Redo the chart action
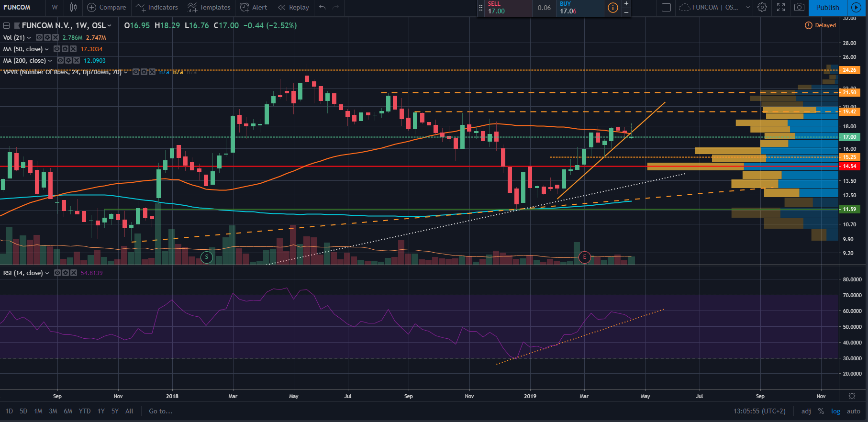The width and height of the screenshot is (868, 422). (x=335, y=7)
